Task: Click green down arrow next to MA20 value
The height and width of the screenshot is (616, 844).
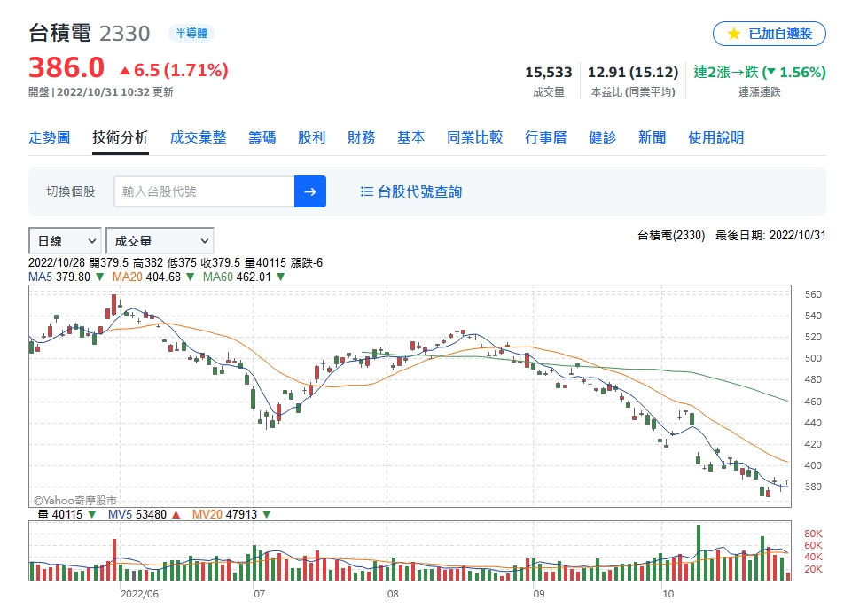Action: tap(190, 277)
